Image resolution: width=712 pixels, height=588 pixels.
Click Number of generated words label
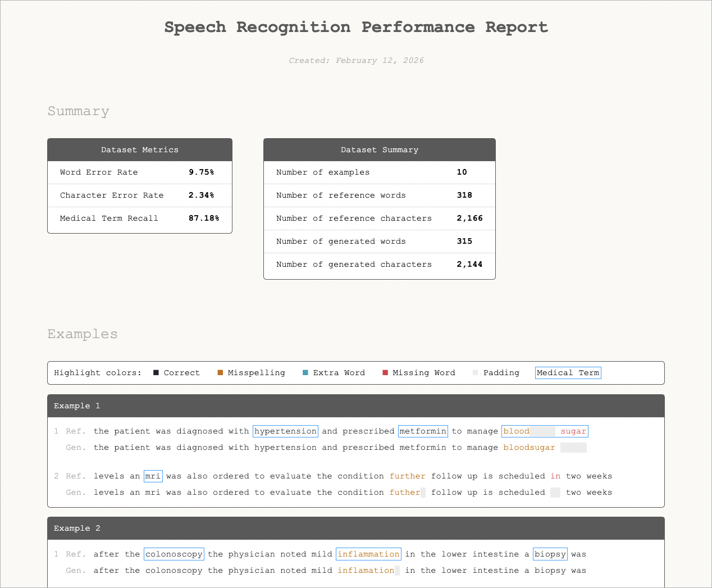click(x=341, y=241)
